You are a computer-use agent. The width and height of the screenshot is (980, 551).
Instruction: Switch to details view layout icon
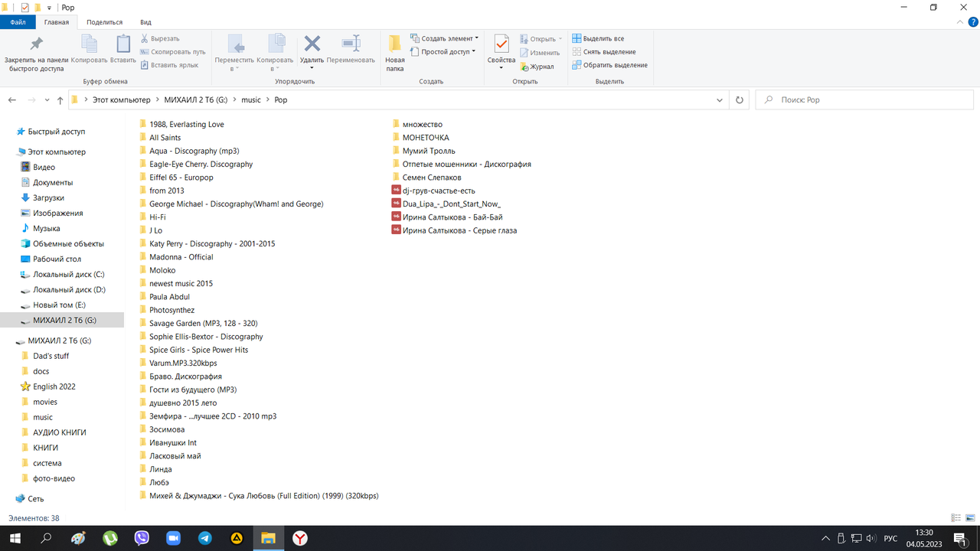click(x=955, y=518)
